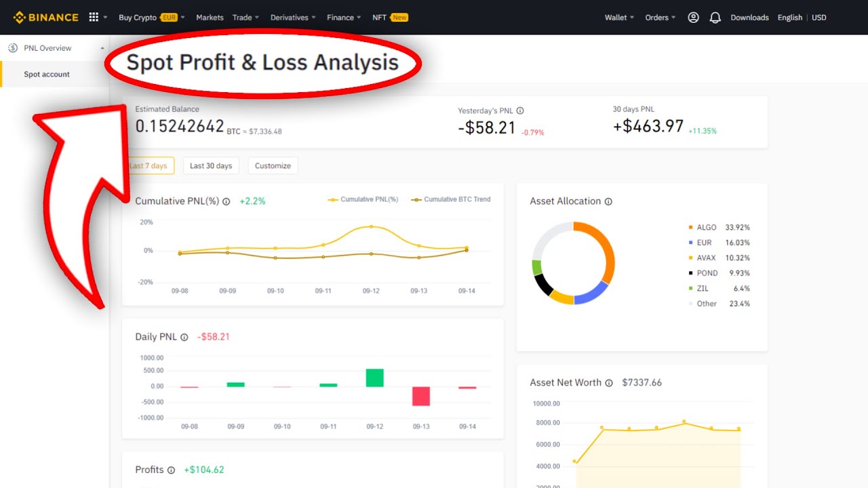This screenshot has width=868, height=488.
Task: Show info icon for Asset Allocation
Action: click(608, 201)
